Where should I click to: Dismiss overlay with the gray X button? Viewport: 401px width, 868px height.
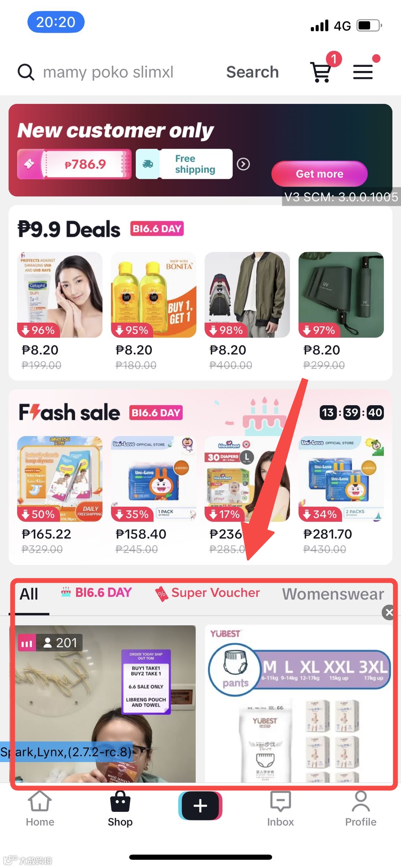(x=389, y=612)
